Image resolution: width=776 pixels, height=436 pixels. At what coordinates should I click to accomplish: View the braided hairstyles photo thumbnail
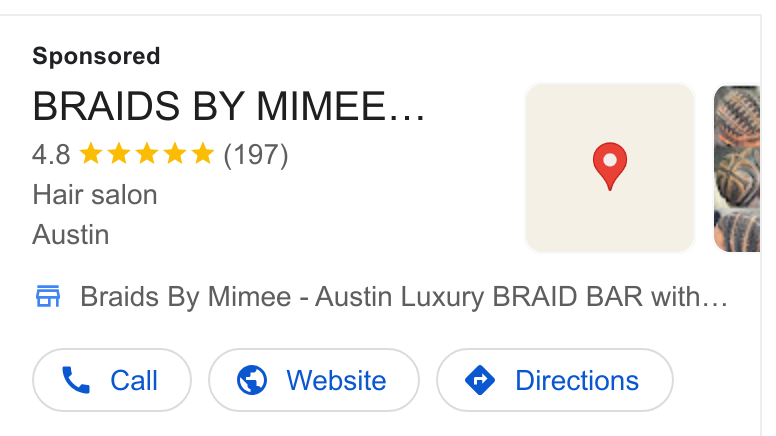[x=737, y=168]
